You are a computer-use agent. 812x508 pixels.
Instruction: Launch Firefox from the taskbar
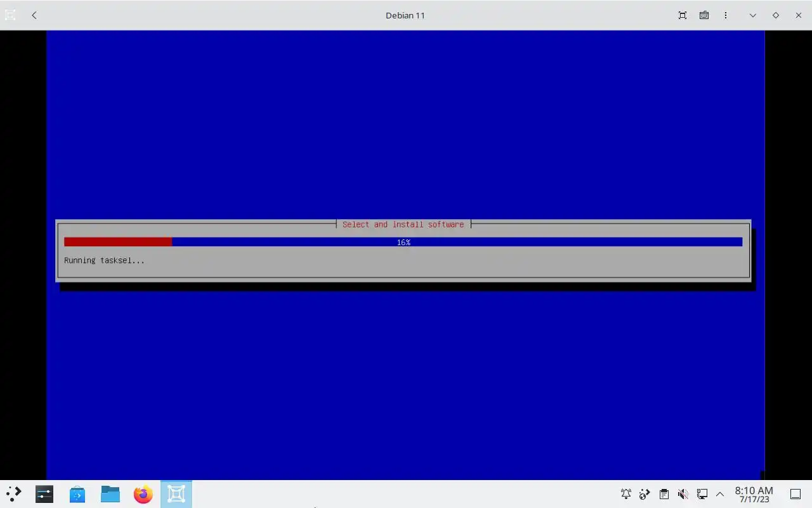pyautogui.click(x=143, y=494)
